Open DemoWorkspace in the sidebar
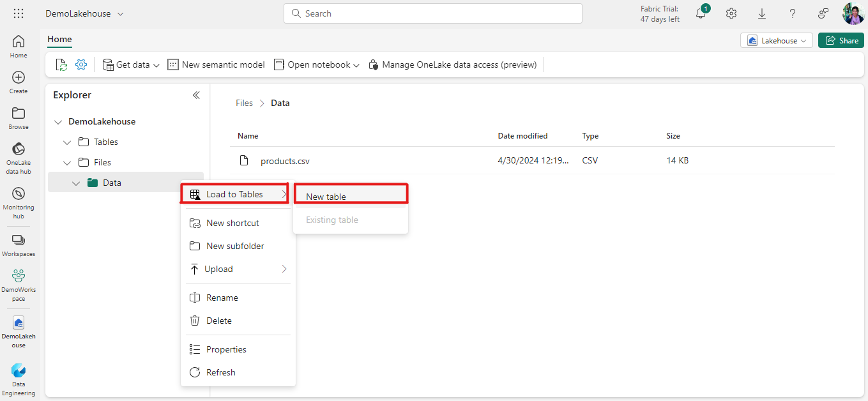The width and height of the screenshot is (868, 401). 19,285
